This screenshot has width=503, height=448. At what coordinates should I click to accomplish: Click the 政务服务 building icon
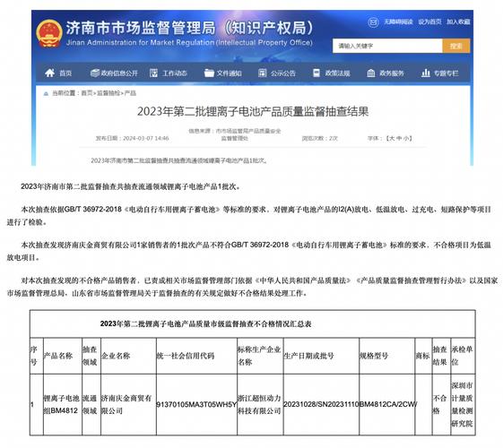click(371, 73)
